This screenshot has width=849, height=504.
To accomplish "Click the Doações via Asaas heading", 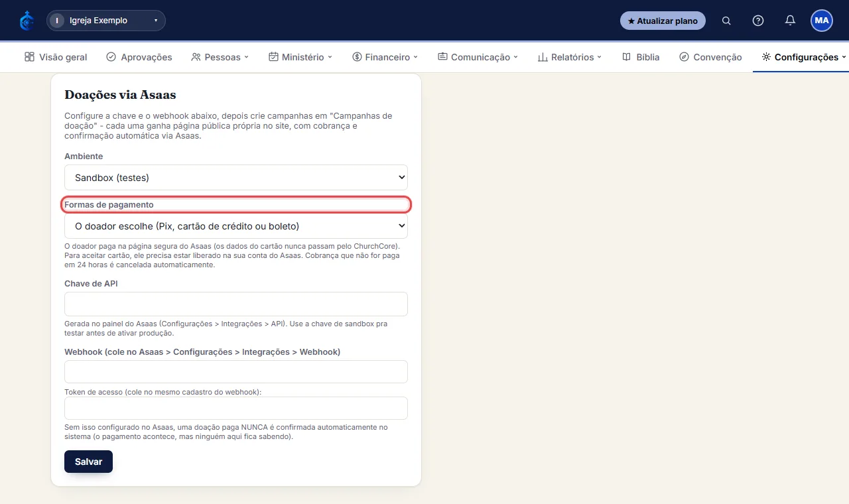I will coord(120,95).
